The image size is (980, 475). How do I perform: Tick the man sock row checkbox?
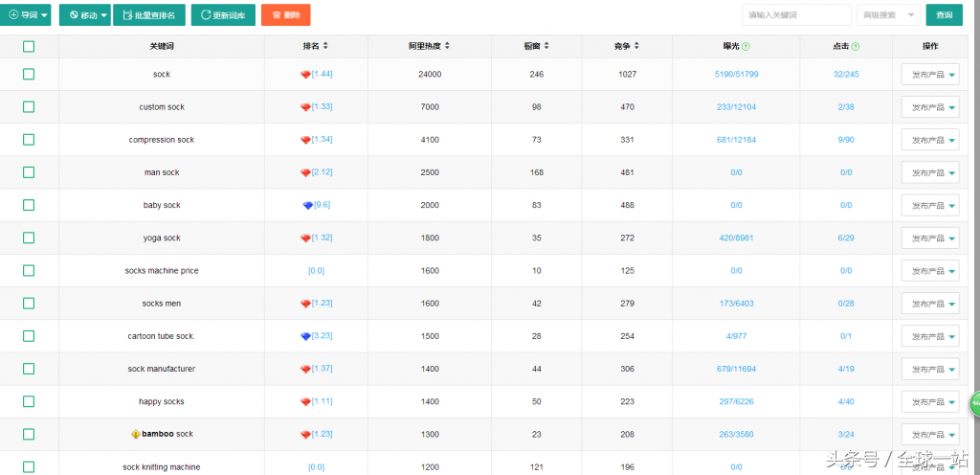pos(29,172)
